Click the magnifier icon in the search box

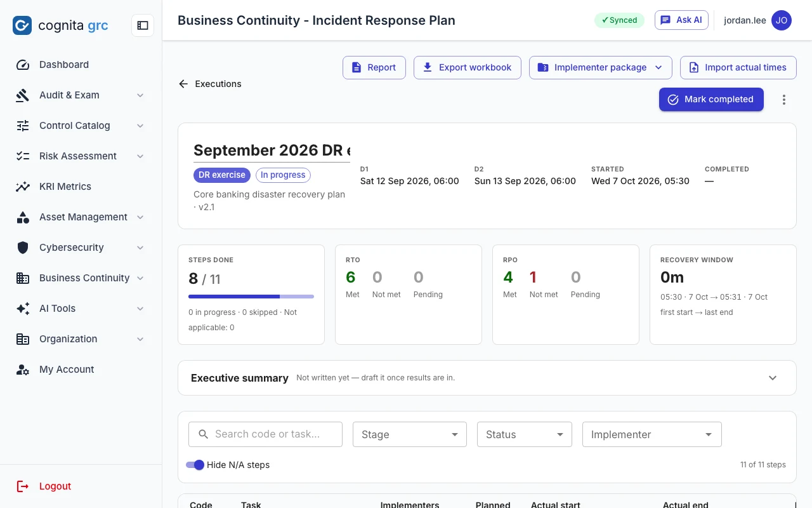tap(204, 434)
